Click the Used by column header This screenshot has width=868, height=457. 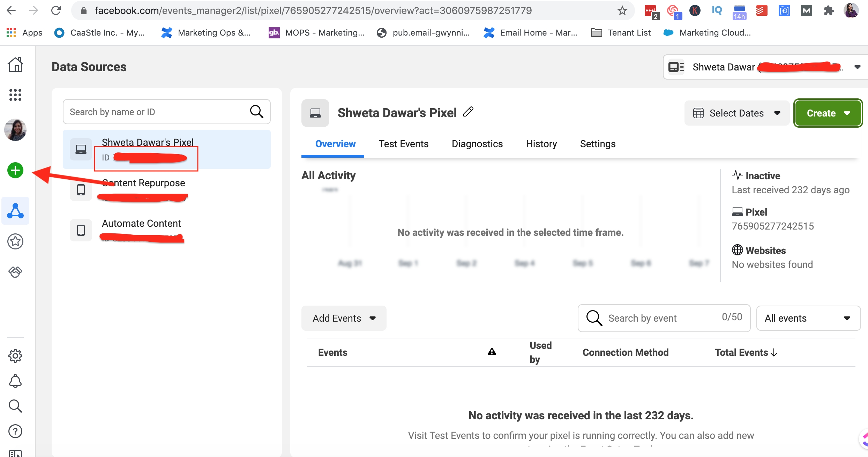(541, 352)
